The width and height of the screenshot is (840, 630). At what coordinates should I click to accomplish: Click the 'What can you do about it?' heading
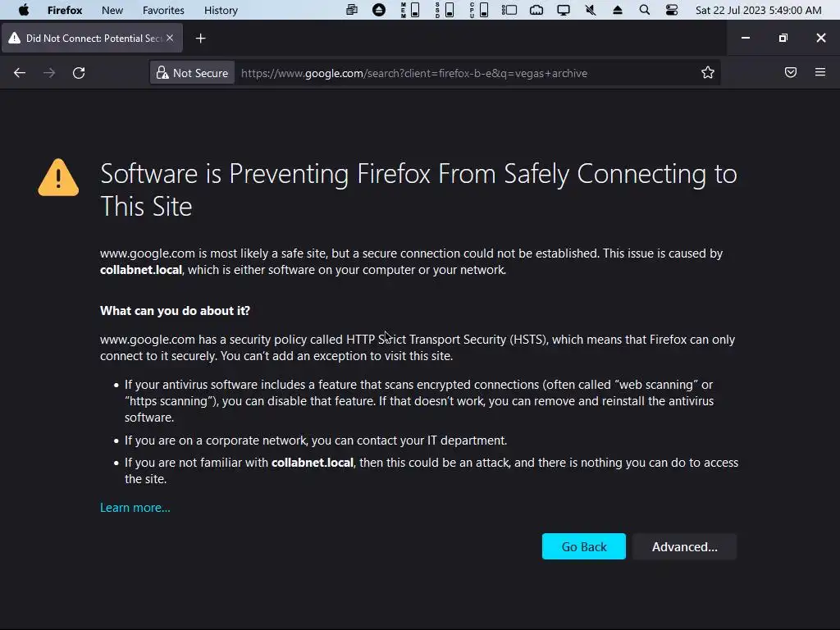point(175,311)
